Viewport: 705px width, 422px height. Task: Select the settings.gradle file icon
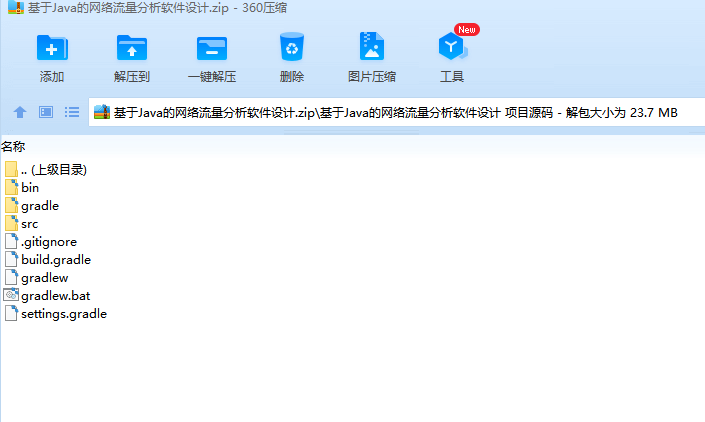point(11,313)
